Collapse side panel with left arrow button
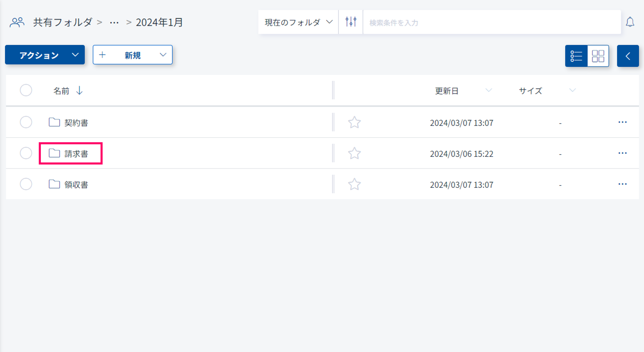This screenshot has height=352, width=644. click(627, 56)
